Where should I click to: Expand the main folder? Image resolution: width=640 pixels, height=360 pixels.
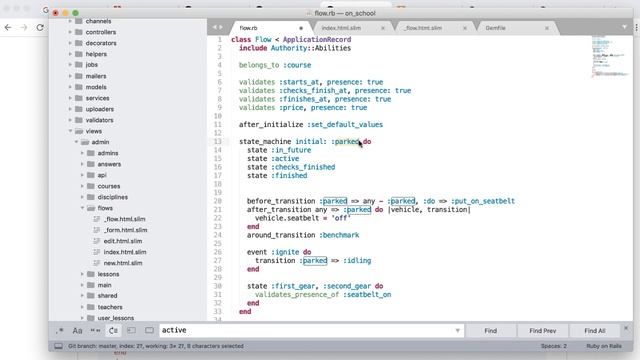coord(82,285)
